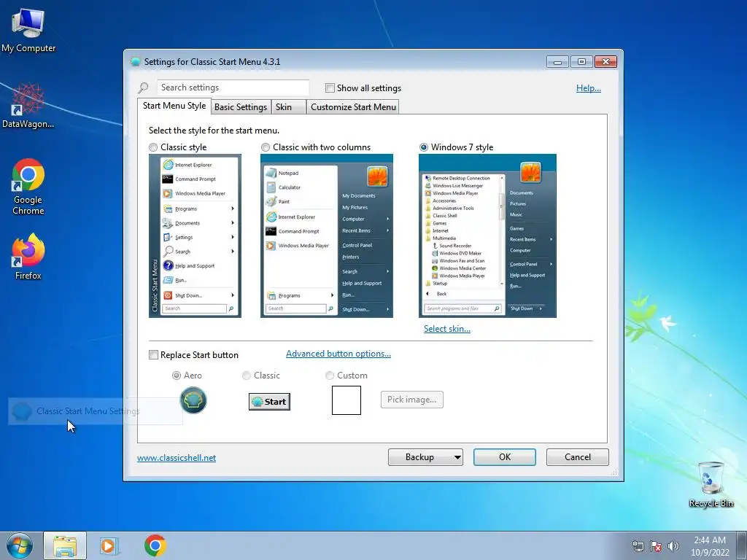Click the Show desktop strip at taskbar end

[x=743, y=545]
